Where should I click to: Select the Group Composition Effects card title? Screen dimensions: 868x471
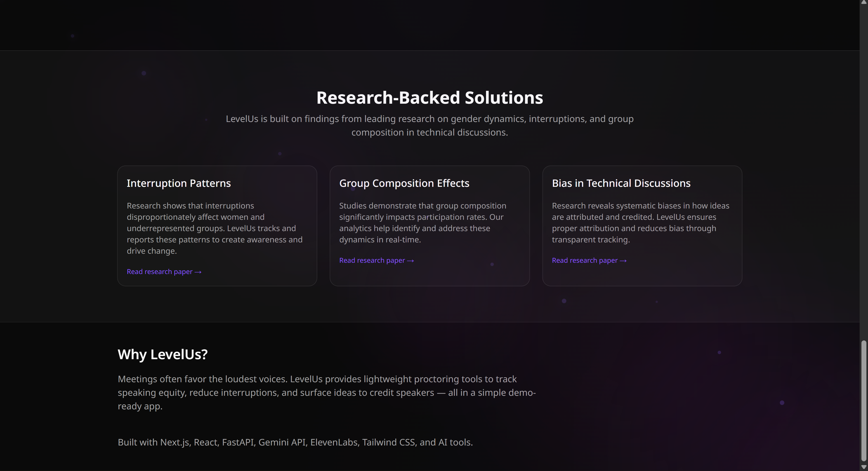point(404,183)
